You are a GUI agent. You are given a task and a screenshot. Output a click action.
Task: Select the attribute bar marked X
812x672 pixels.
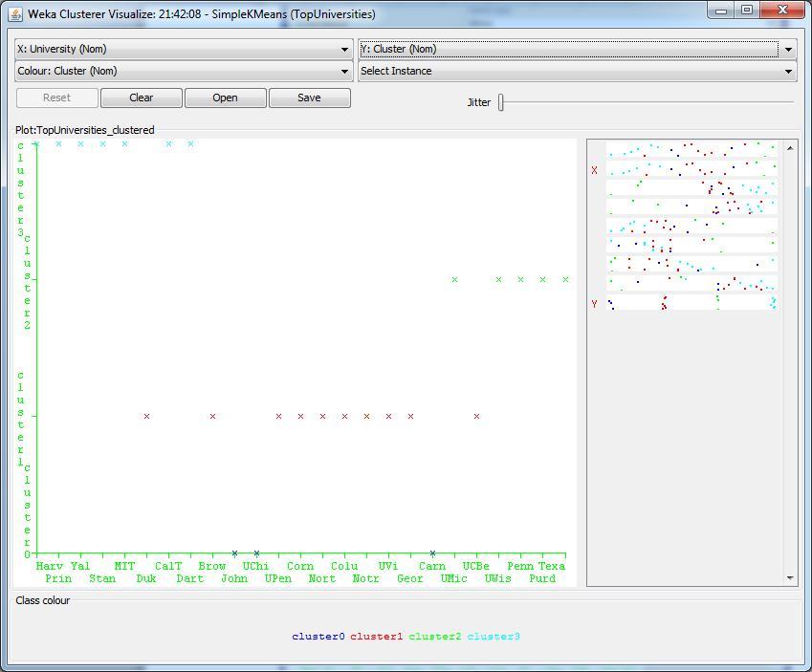(x=691, y=169)
